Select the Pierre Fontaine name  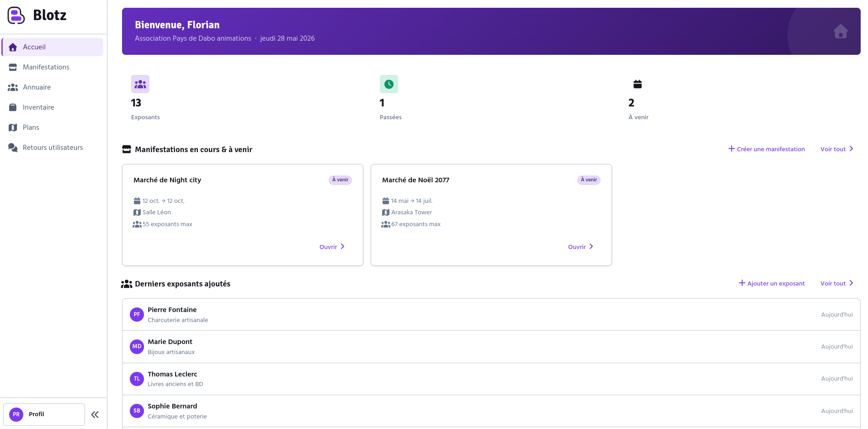tap(172, 310)
